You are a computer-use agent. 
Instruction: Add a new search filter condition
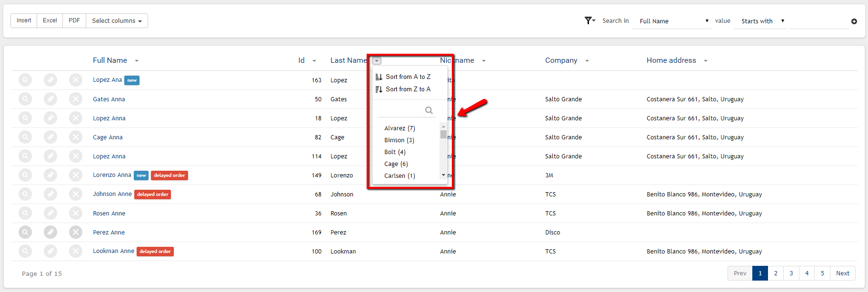[854, 21]
